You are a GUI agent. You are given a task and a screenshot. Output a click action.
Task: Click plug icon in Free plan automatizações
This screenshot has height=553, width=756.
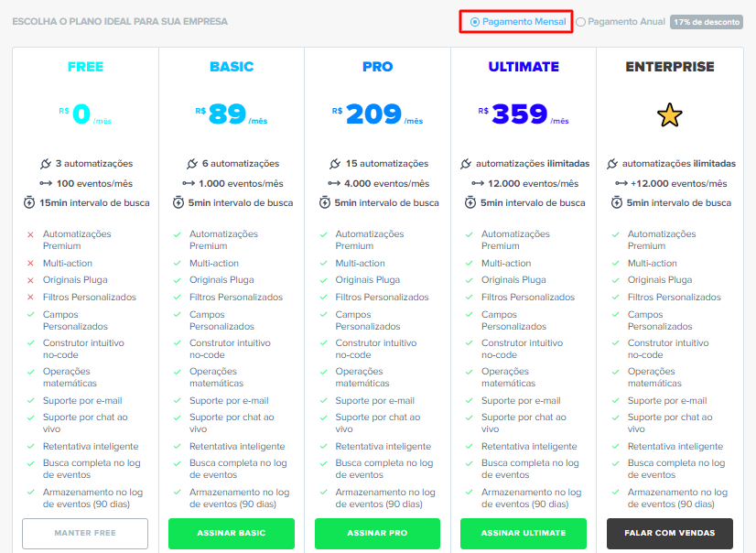click(x=46, y=164)
